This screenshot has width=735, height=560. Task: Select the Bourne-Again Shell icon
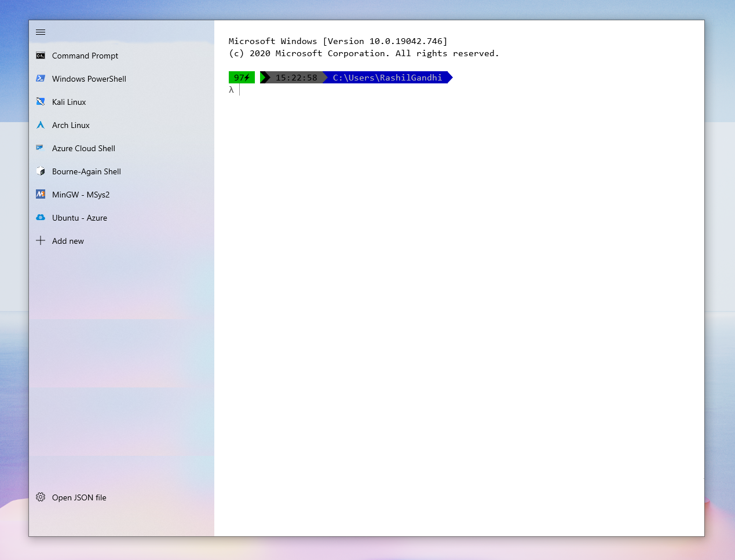(x=41, y=171)
